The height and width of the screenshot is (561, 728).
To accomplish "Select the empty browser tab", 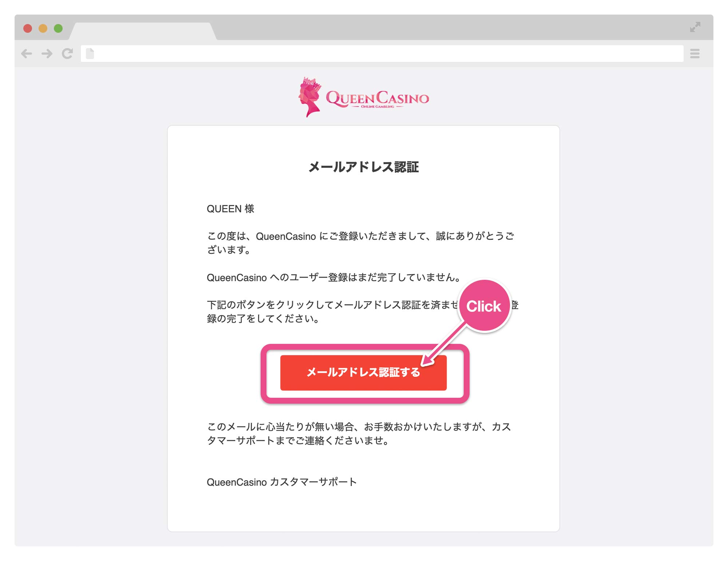I will [x=143, y=31].
